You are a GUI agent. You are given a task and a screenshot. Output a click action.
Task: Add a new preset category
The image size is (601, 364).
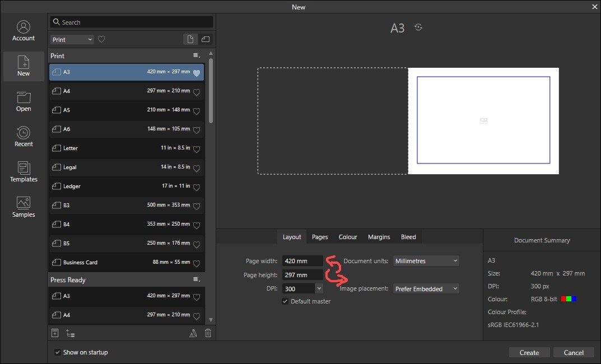pos(69,333)
